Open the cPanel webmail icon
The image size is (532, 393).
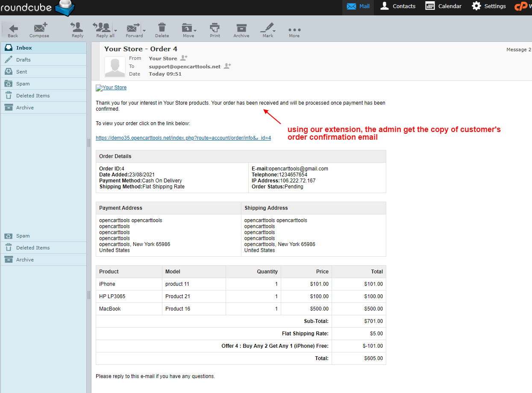[522, 6]
